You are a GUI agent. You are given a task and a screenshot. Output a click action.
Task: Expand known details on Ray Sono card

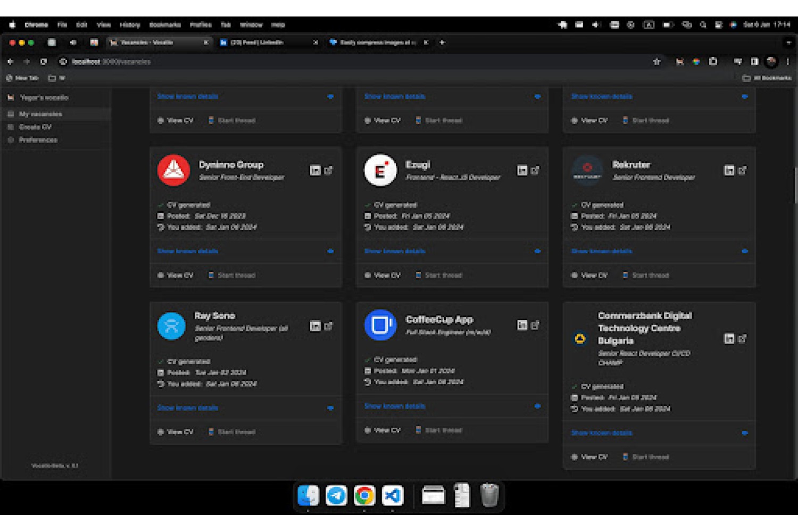click(x=188, y=408)
